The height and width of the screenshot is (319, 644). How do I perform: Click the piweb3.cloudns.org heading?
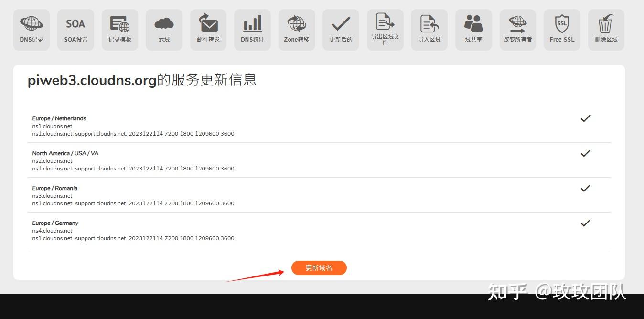pos(142,80)
